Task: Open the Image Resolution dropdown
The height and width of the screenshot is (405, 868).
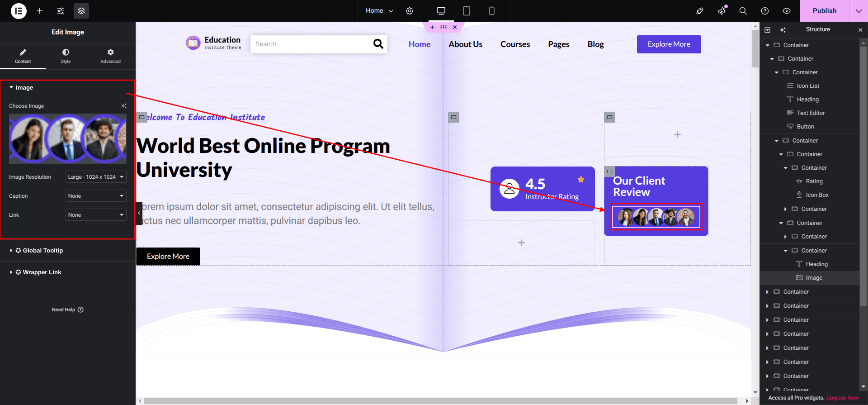Action: point(96,177)
